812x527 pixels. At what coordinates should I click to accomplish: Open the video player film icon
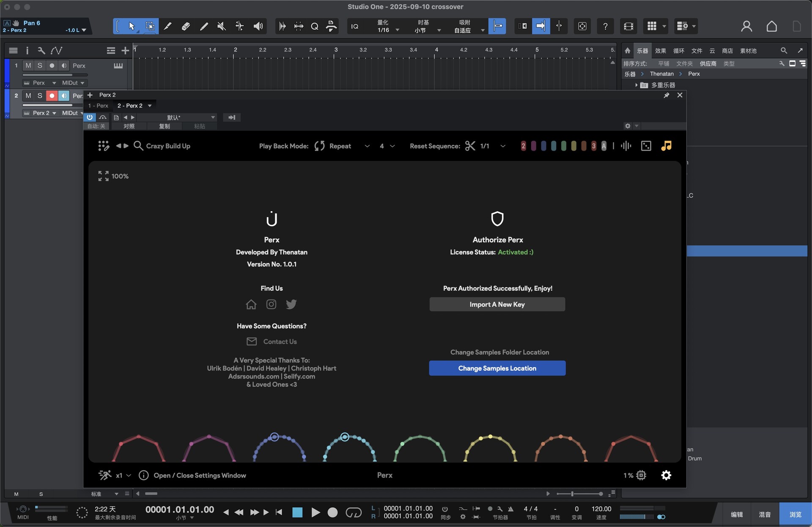click(x=628, y=26)
